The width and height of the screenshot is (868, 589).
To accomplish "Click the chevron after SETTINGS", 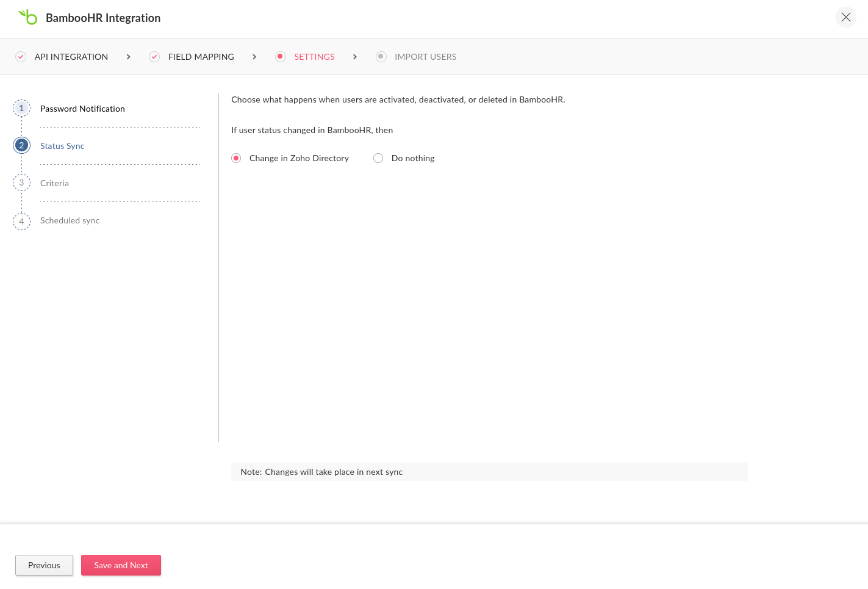I will [355, 57].
